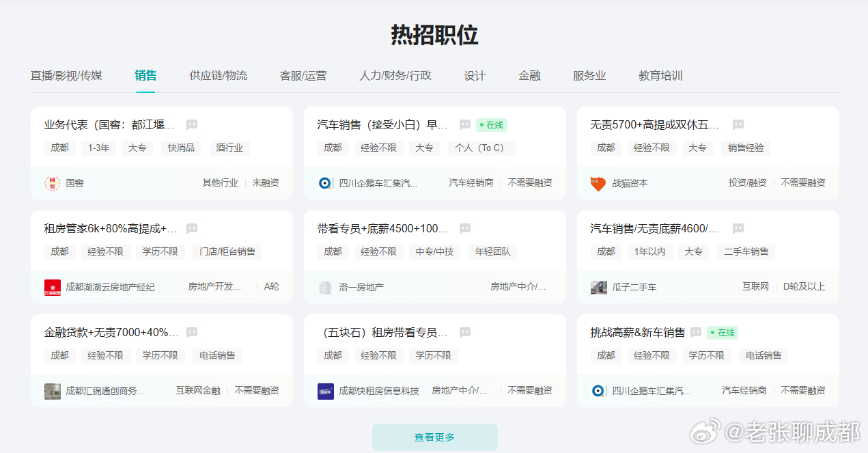Select 教育培训 tab
Screen dimensions: 868x453
point(660,75)
